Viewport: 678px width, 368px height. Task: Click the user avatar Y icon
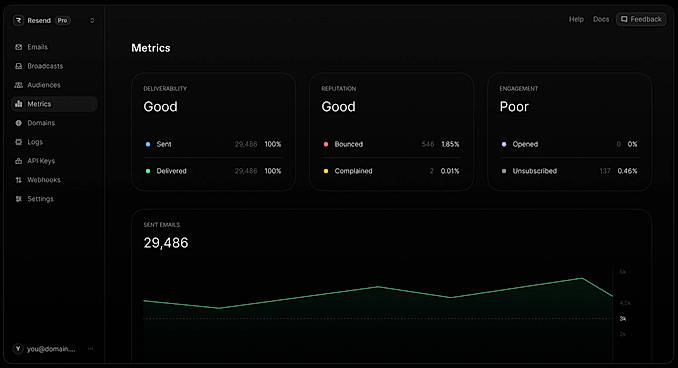[18, 349]
